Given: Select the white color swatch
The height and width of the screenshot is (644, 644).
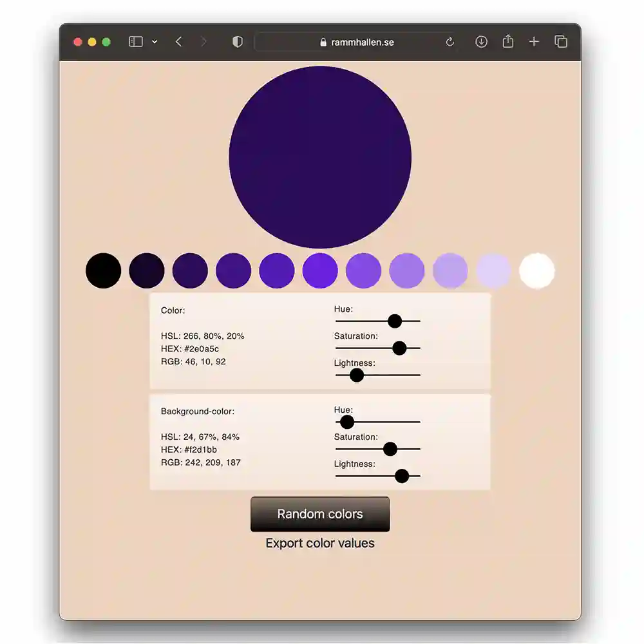Looking at the screenshot, I should (x=537, y=270).
